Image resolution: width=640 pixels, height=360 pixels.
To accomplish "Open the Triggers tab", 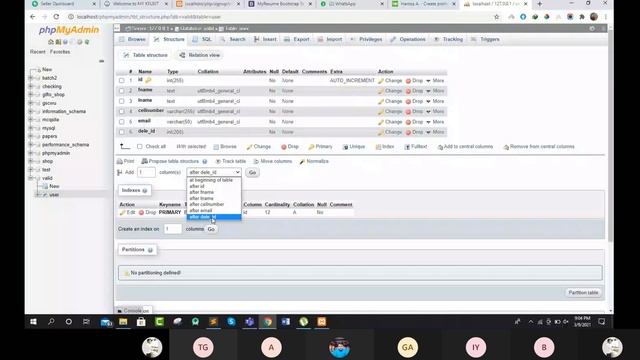I will tap(485, 40).
